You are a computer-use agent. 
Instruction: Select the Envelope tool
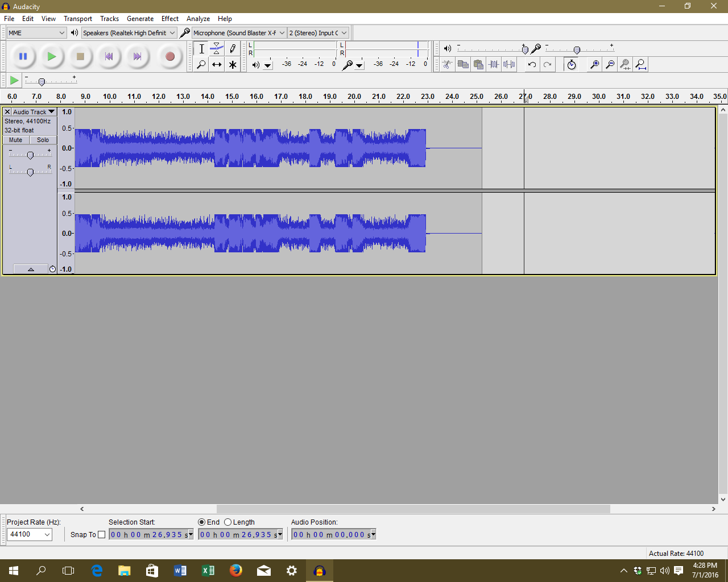pos(217,49)
